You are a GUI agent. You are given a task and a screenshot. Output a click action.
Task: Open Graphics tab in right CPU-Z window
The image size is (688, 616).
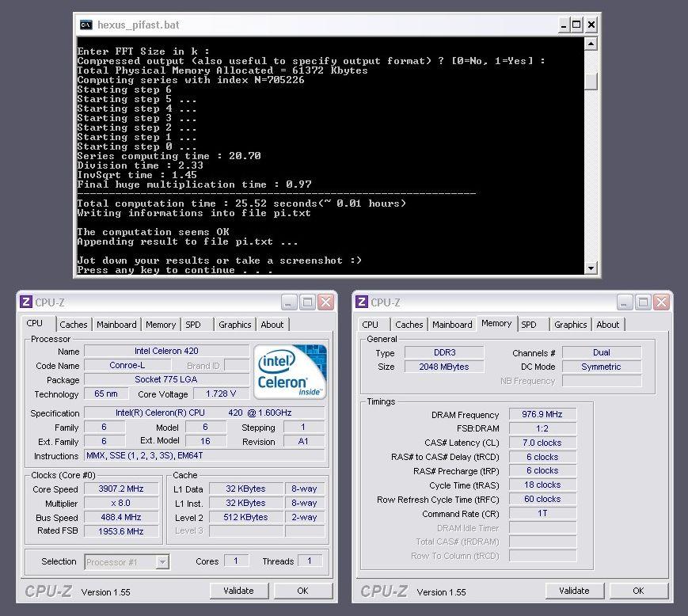(570, 325)
